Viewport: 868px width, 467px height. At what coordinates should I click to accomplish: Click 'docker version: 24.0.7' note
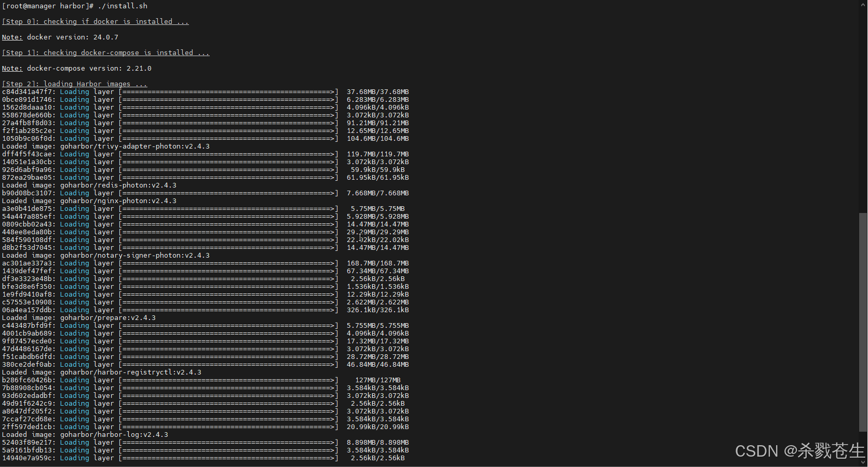click(x=73, y=37)
